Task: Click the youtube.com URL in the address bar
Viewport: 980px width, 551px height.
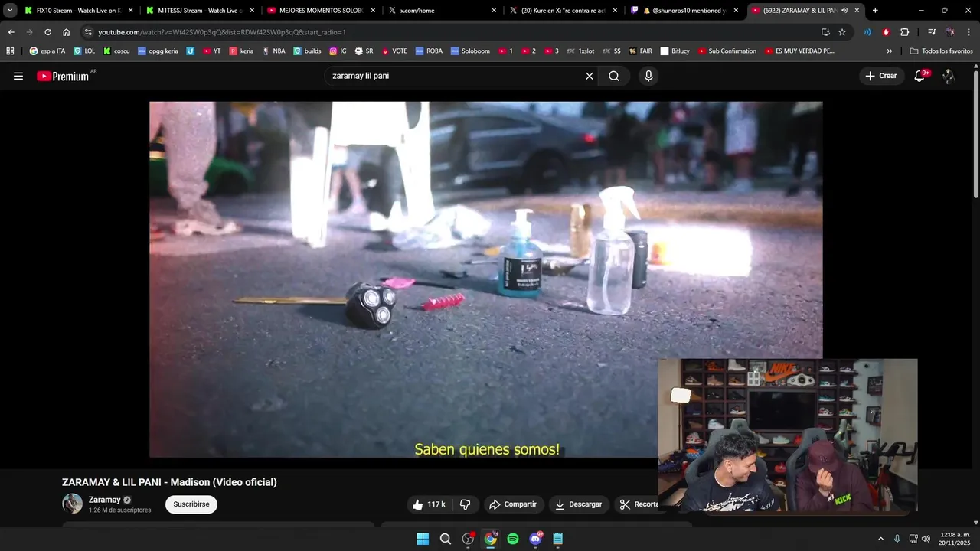Action: coord(222,32)
